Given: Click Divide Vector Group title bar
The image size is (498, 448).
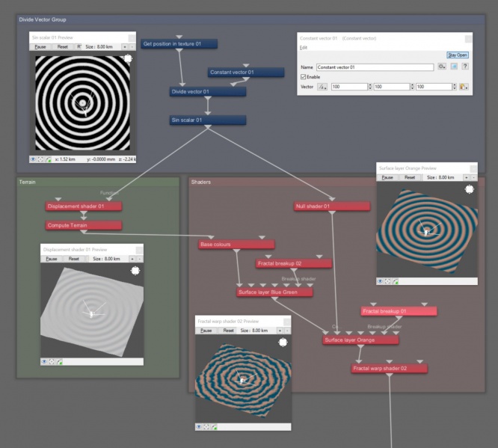Looking at the screenshot, I should point(251,19).
